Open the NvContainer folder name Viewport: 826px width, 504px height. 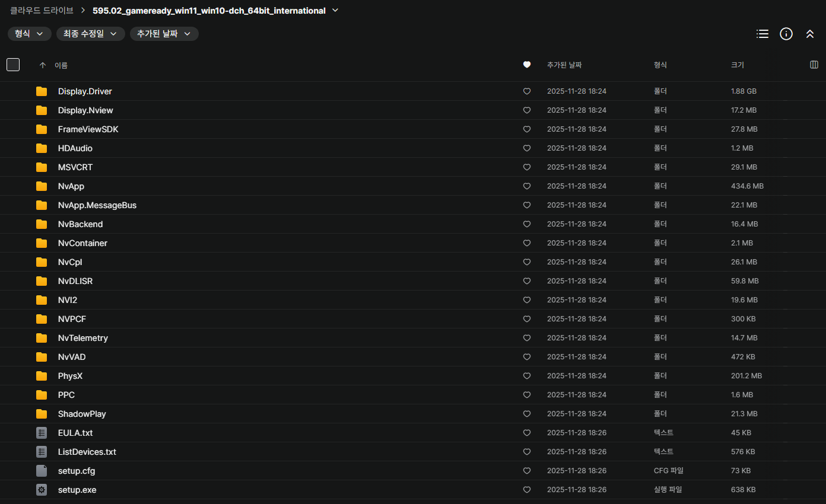click(82, 243)
